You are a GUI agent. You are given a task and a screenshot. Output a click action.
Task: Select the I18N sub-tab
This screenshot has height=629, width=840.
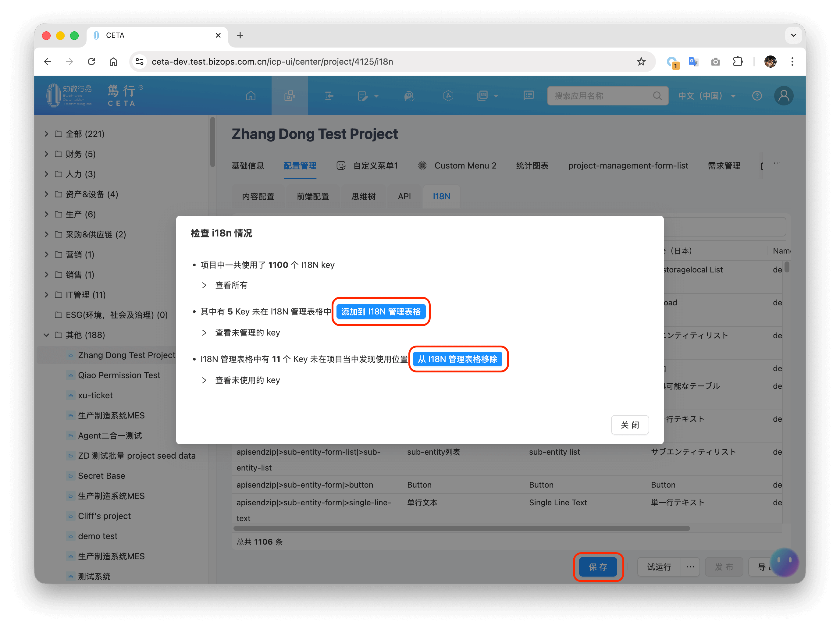[442, 196]
